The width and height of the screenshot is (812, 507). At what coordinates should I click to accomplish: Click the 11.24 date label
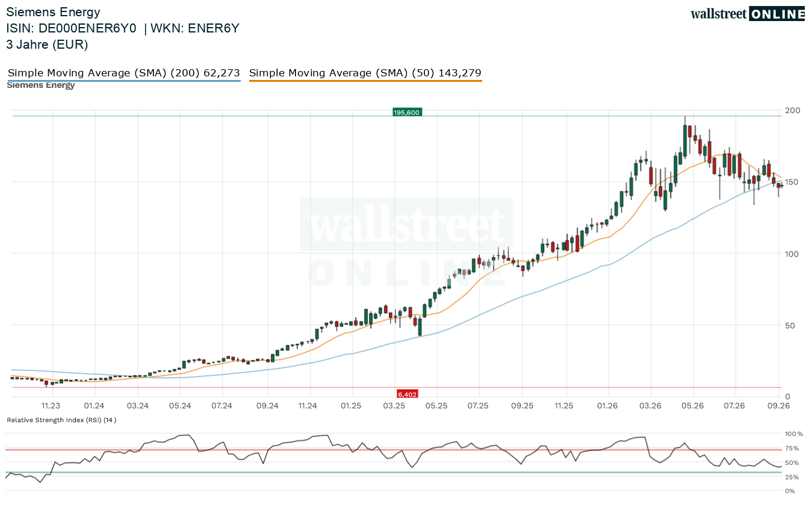[308, 406]
